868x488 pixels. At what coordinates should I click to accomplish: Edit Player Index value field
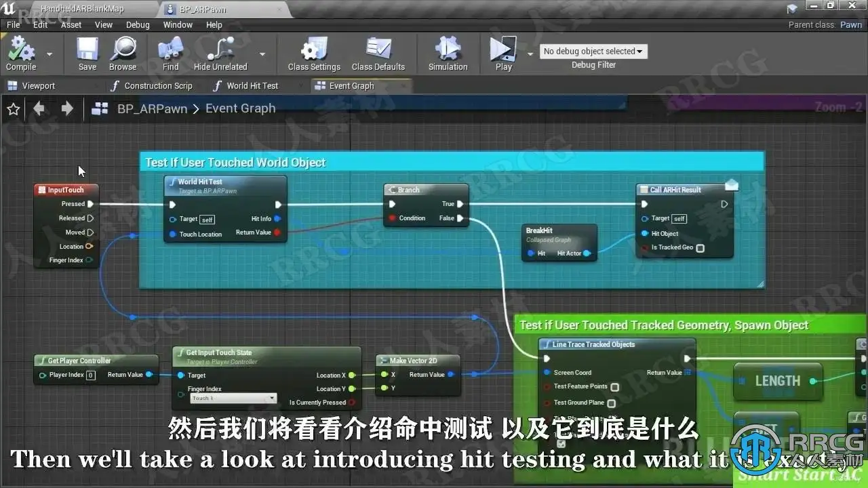(x=91, y=375)
